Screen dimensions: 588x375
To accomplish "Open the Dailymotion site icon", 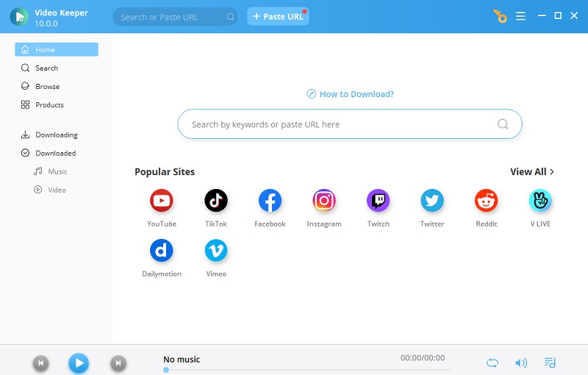I will pyautogui.click(x=161, y=251).
